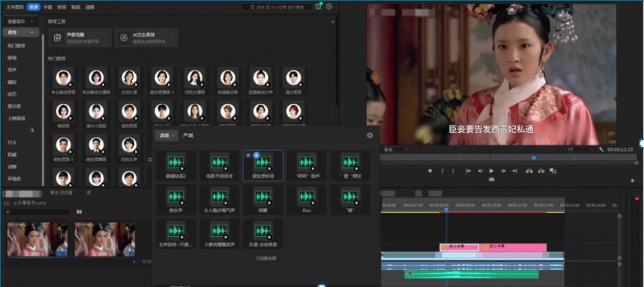Screen dimensions: 644x287
Task: Switch to the 字幕 tab
Action: (x=47, y=6)
